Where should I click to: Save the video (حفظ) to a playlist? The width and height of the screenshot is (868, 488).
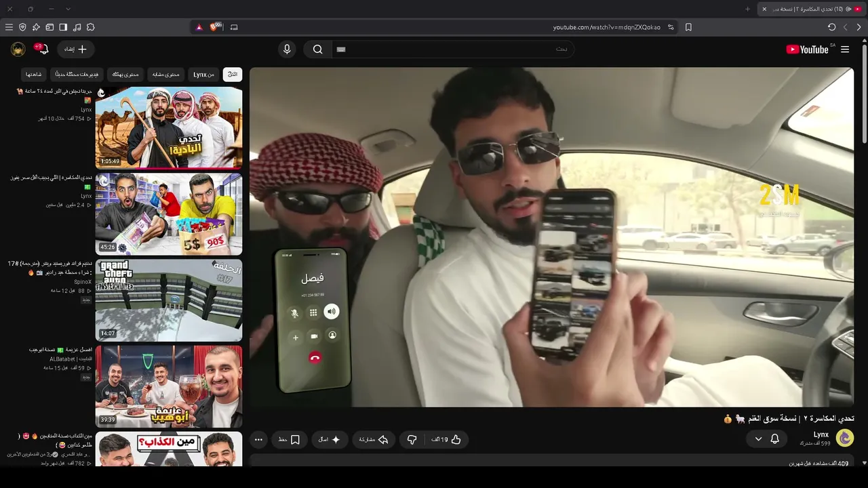pos(289,440)
